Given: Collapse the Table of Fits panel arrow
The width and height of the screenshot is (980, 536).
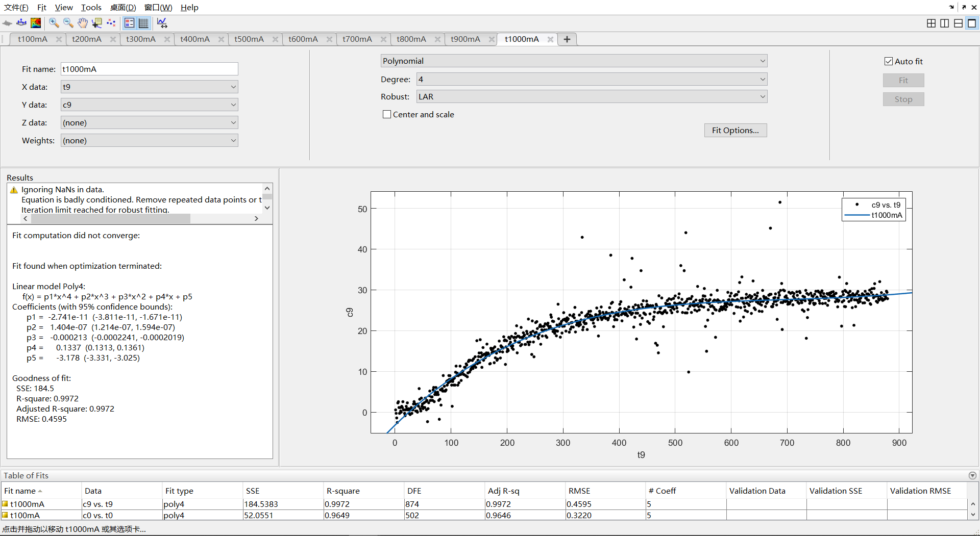Looking at the screenshot, I should (972, 475).
